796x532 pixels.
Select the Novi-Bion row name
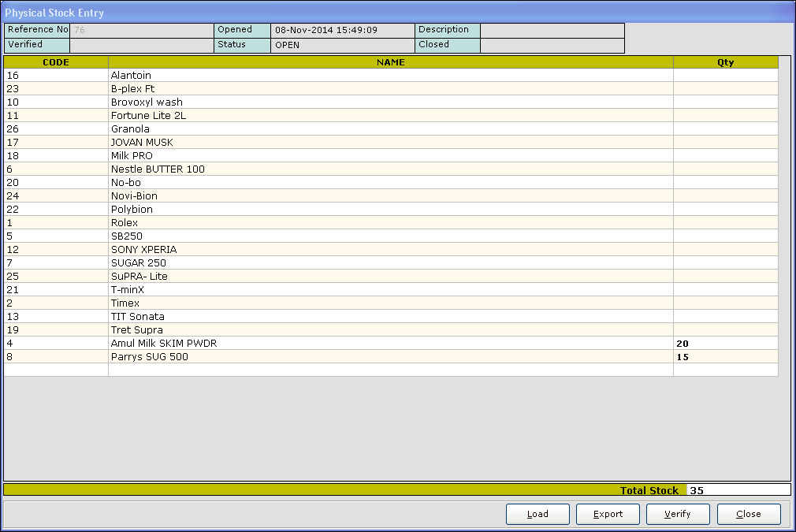[x=134, y=196]
